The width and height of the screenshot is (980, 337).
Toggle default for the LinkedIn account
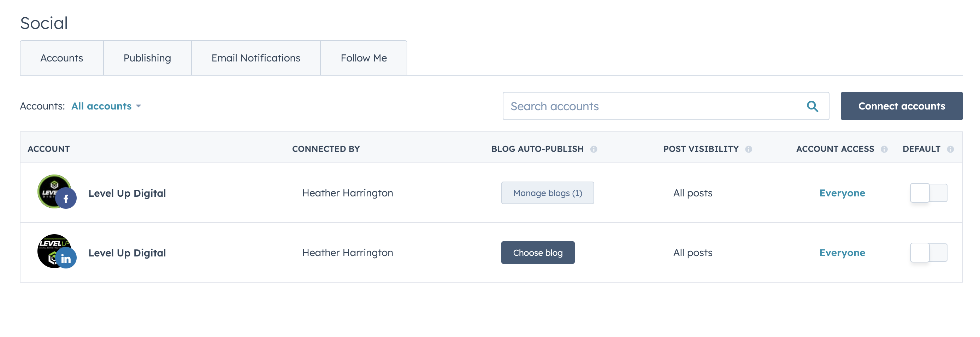[928, 253]
